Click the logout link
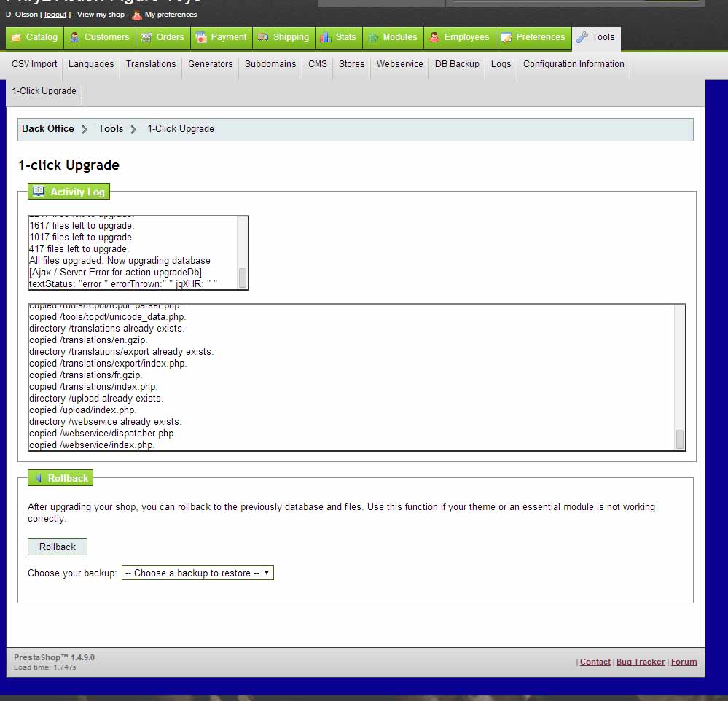 tap(55, 15)
